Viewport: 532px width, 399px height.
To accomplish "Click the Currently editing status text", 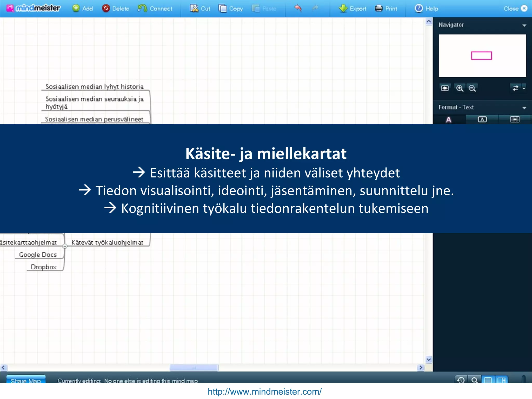I will 128,381.
